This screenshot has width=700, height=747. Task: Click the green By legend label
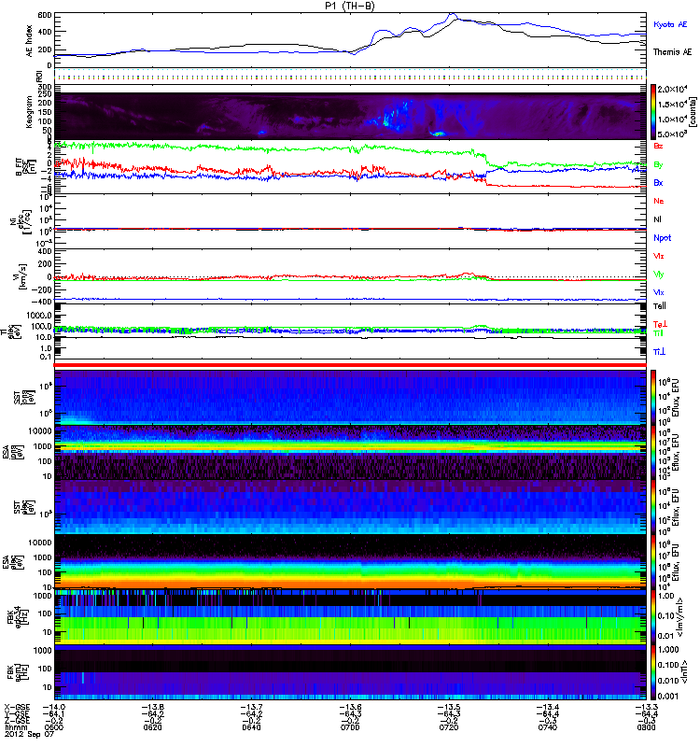click(x=658, y=165)
